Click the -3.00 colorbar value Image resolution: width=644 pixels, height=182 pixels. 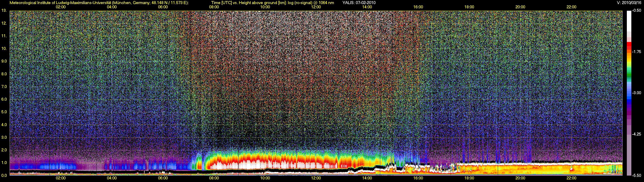(x=636, y=93)
